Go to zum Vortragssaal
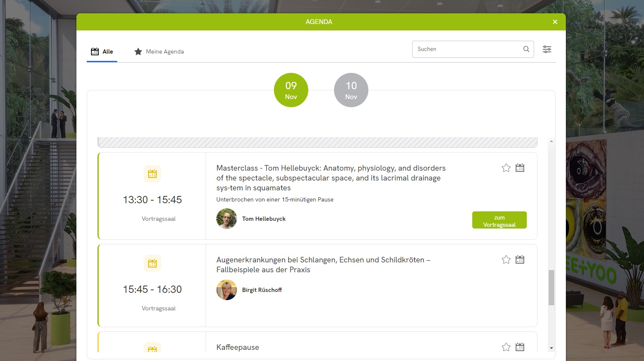Viewport: 644px width, 361px height. coord(499,220)
